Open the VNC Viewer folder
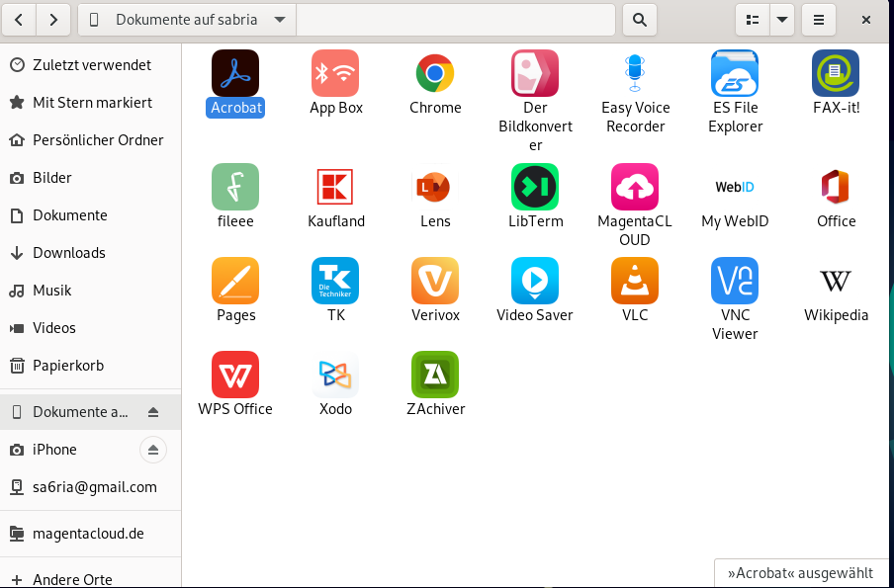The width and height of the screenshot is (894, 588). pos(735,281)
